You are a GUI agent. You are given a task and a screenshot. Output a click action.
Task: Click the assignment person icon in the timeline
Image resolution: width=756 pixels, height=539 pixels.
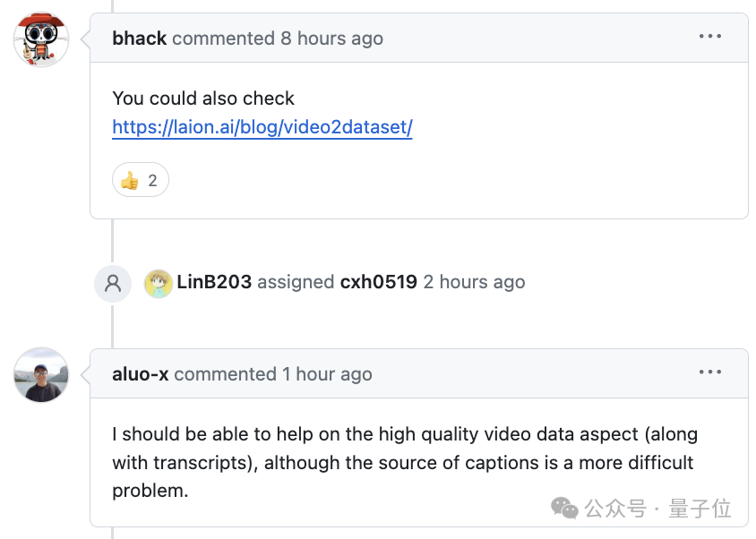point(112,281)
